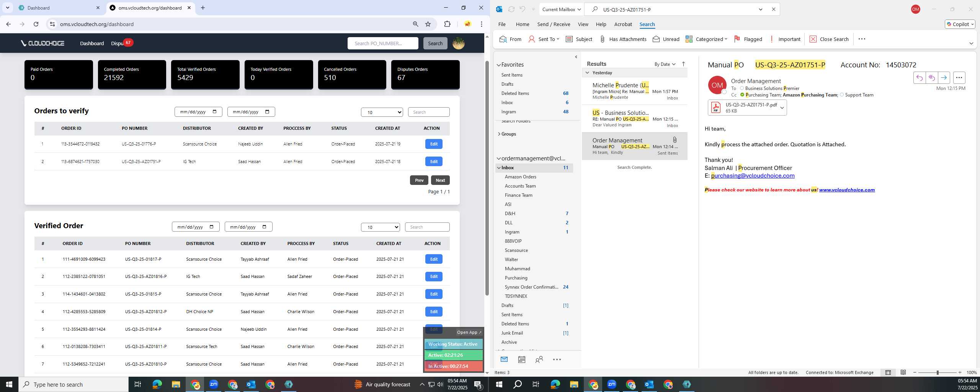The height and width of the screenshot is (392, 980).
Task: Select Amazon Orders folder
Action: click(520, 177)
